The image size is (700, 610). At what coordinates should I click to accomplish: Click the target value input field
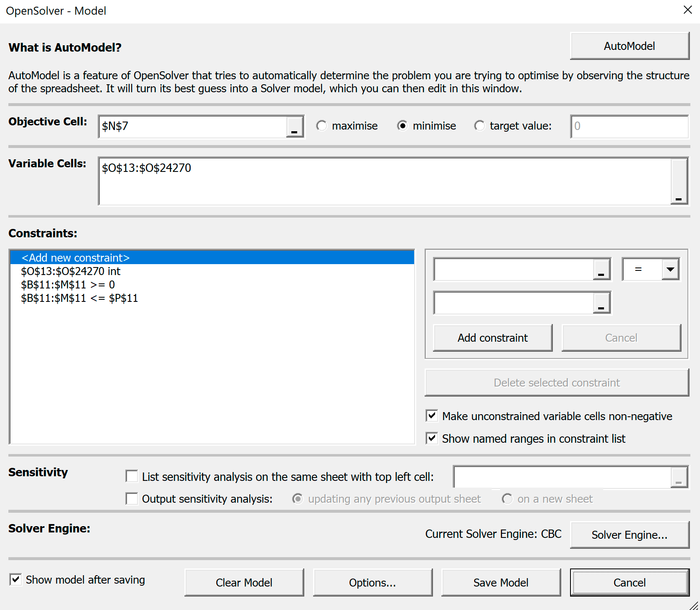630,126
